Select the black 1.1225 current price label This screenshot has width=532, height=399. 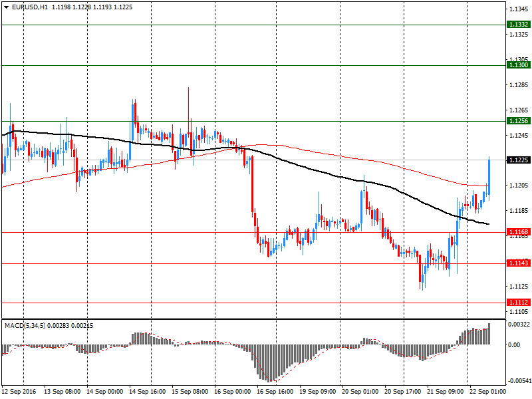519,160
